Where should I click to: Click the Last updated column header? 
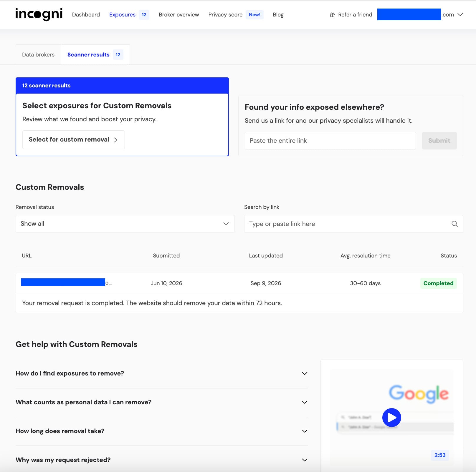266,256
